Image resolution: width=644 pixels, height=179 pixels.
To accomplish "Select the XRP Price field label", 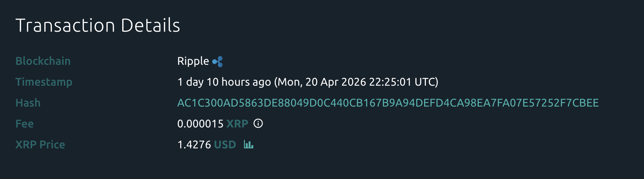I will coord(40,145).
